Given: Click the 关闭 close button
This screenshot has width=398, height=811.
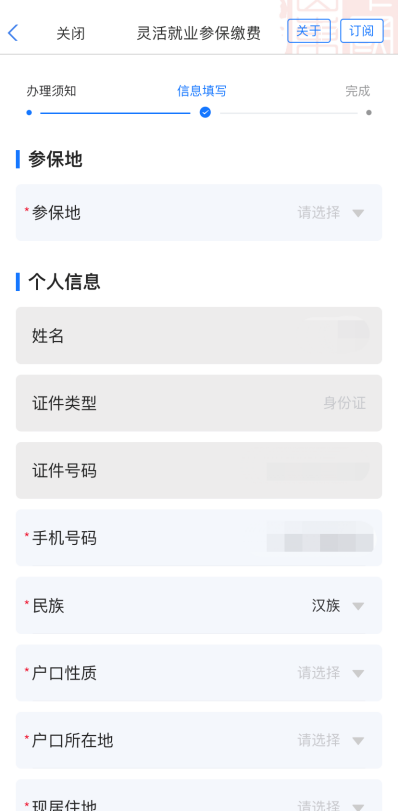Looking at the screenshot, I should [71, 34].
